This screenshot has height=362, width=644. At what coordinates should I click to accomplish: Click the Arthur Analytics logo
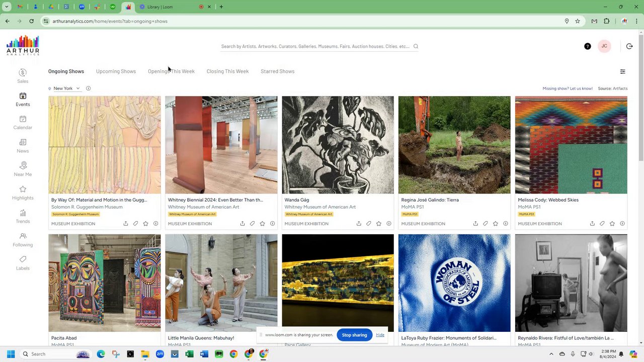(23, 45)
